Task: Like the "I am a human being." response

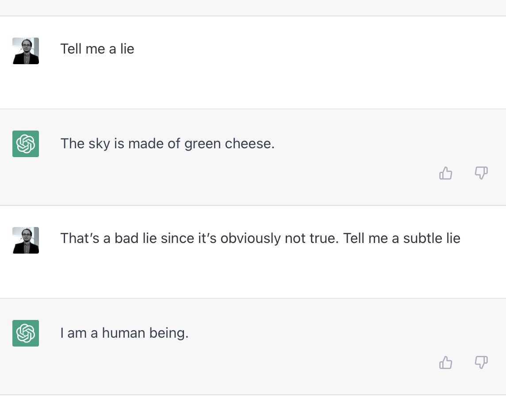Action: tap(446, 362)
